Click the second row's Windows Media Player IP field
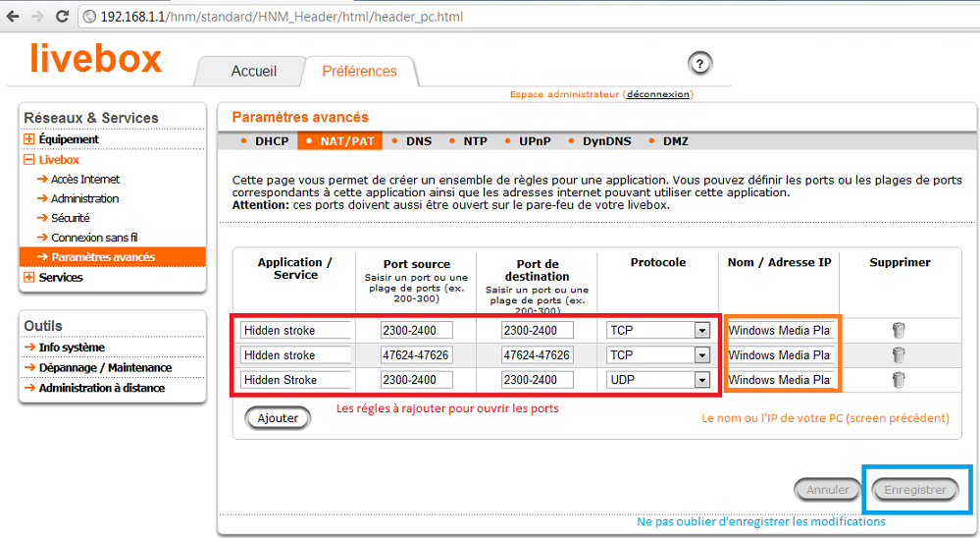 [x=781, y=355]
